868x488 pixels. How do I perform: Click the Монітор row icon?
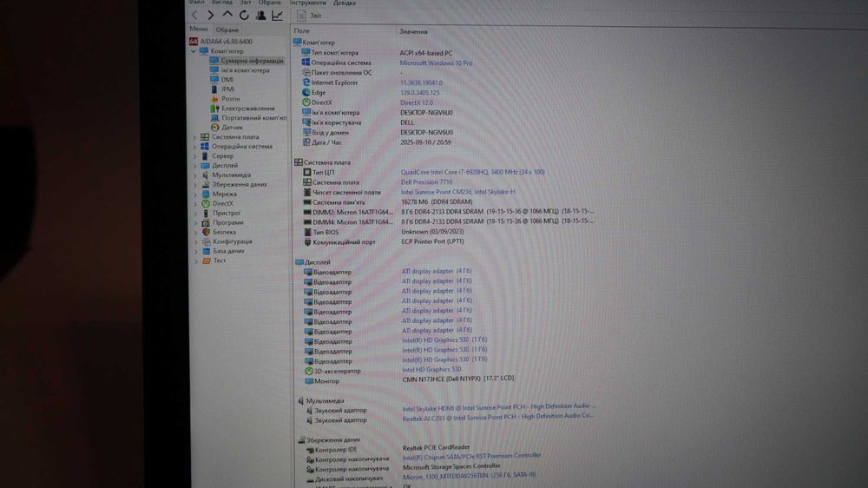coord(309,381)
